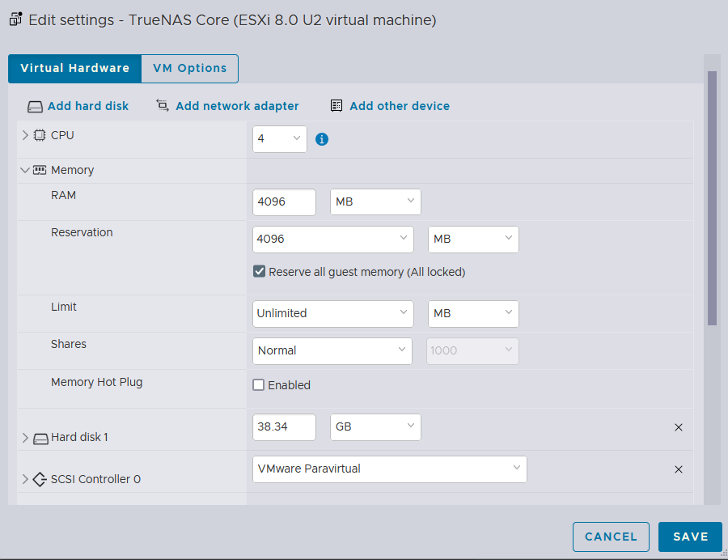
Task: Click the Memory Hot Plug label
Action: [x=96, y=382]
